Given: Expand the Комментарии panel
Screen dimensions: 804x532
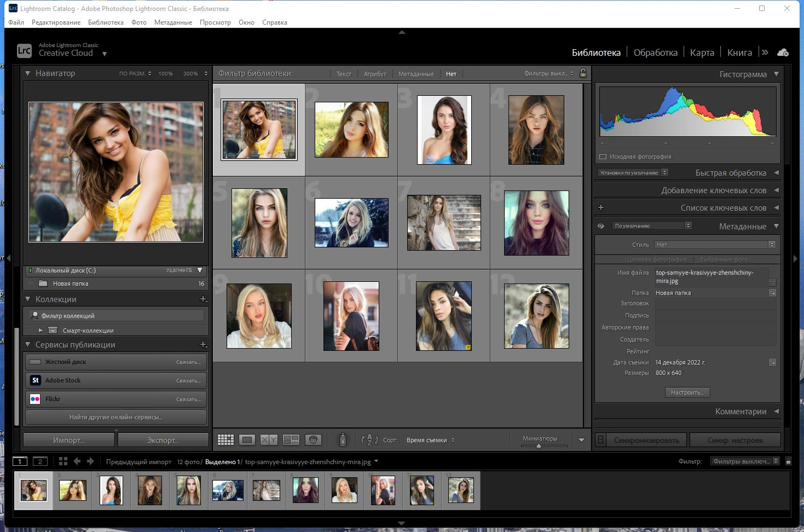Looking at the screenshot, I should 776,412.
